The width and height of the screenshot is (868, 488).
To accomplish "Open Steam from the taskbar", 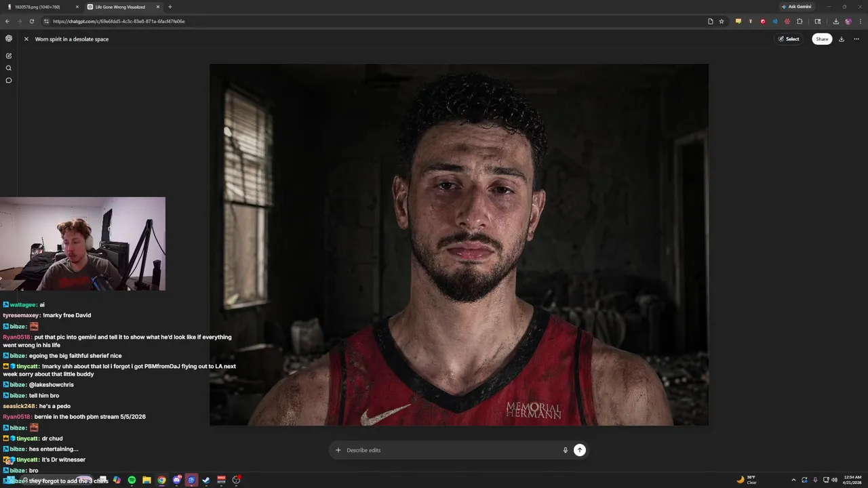I will 206,480.
